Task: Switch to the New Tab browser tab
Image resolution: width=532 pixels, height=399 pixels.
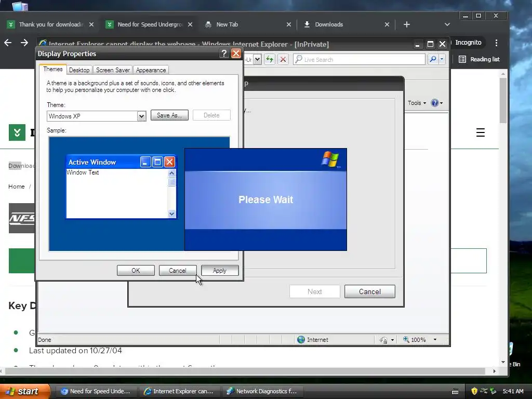Action: pyautogui.click(x=248, y=24)
